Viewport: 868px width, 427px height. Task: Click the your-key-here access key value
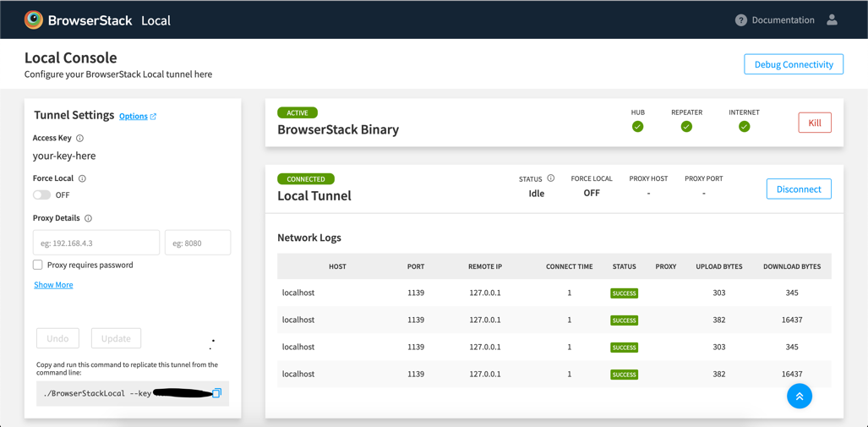coord(64,156)
